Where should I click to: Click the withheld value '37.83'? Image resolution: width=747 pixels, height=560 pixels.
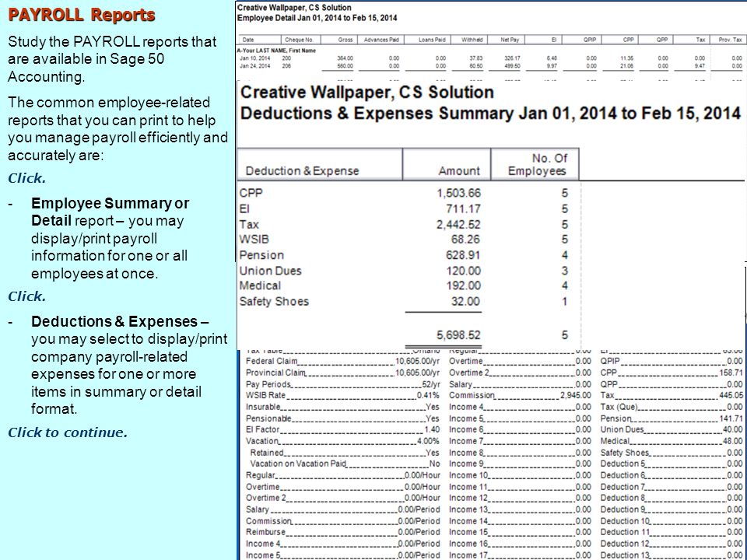[476, 58]
